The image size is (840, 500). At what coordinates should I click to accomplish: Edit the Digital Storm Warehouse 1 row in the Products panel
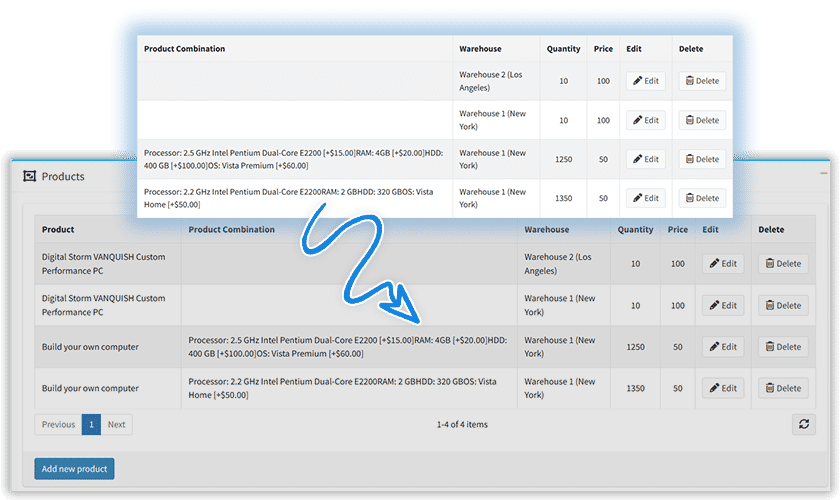click(x=723, y=305)
